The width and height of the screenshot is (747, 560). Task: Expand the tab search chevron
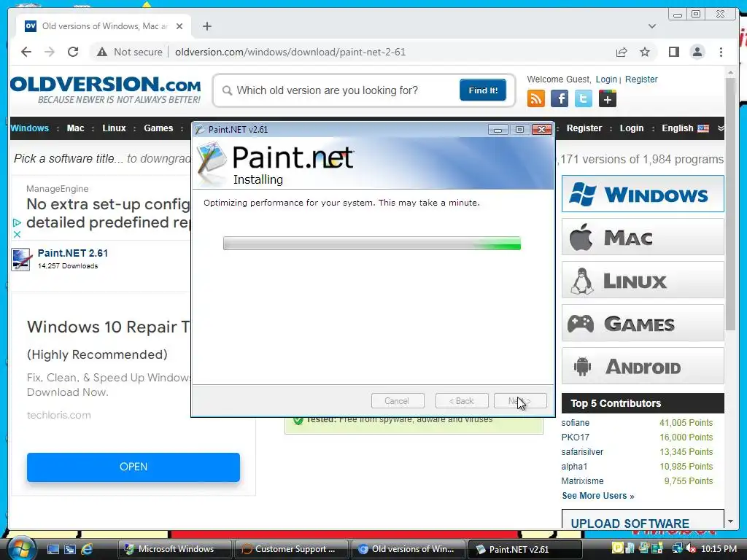coord(652,26)
